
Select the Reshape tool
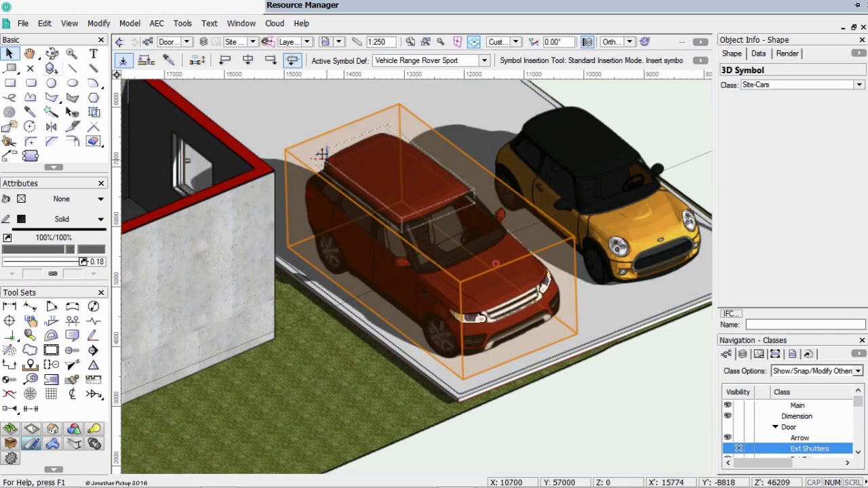point(9,127)
